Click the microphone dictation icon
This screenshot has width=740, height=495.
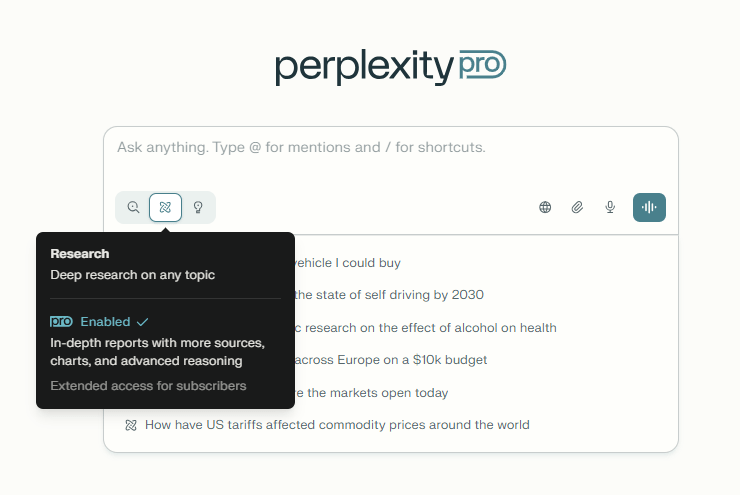tap(610, 208)
